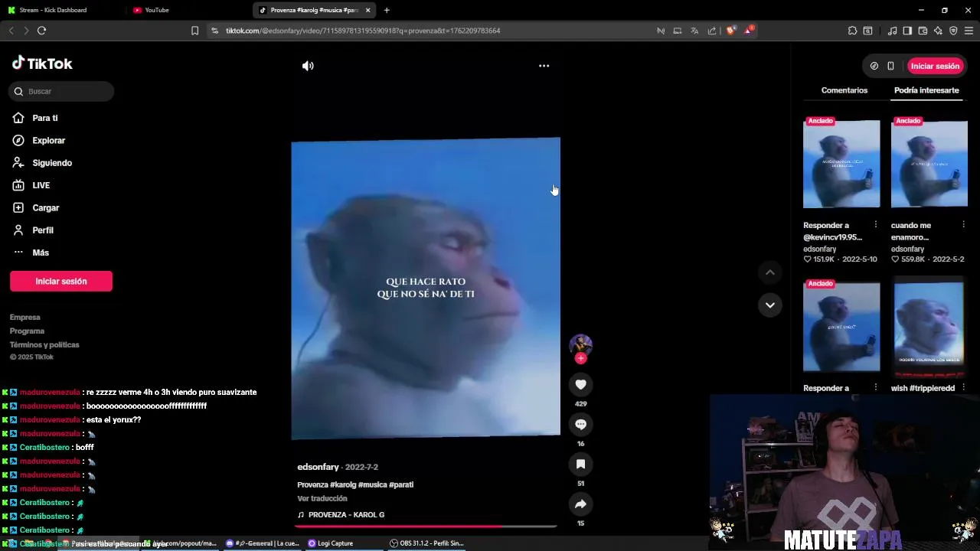Viewport: 980px width, 551px height.
Task: Share the video using the arrow icon
Action: 580,504
